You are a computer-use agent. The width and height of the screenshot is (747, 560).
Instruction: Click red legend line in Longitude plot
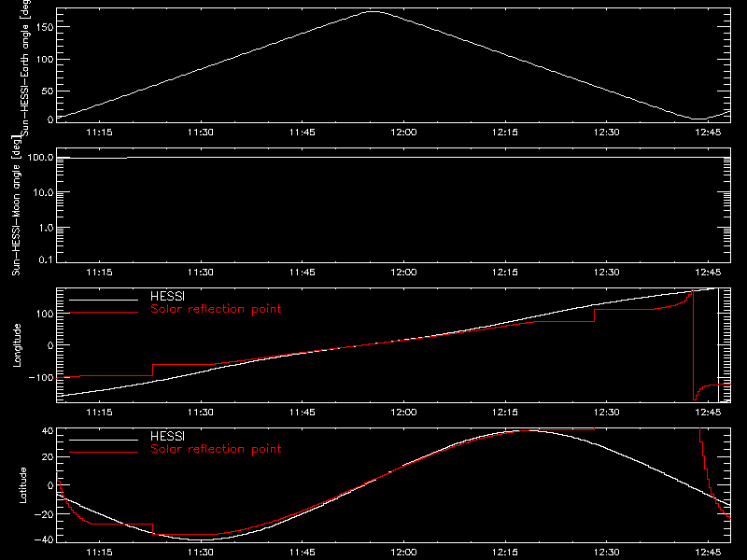pyautogui.click(x=104, y=313)
